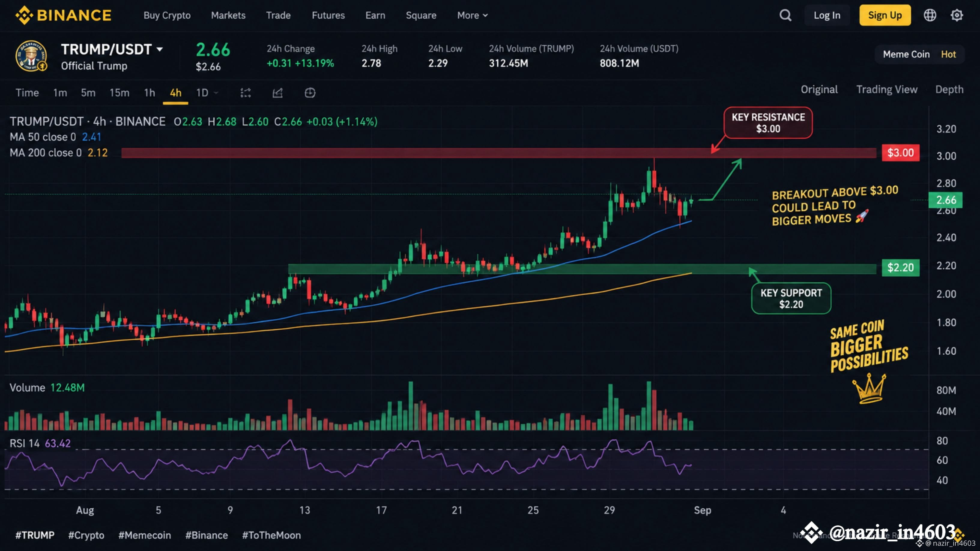
Task: Open the Trade menu
Action: point(279,15)
